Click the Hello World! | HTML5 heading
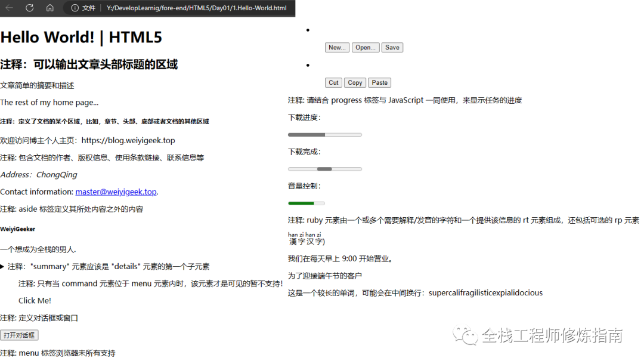The image size is (644, 364). [x=81, y=37]
